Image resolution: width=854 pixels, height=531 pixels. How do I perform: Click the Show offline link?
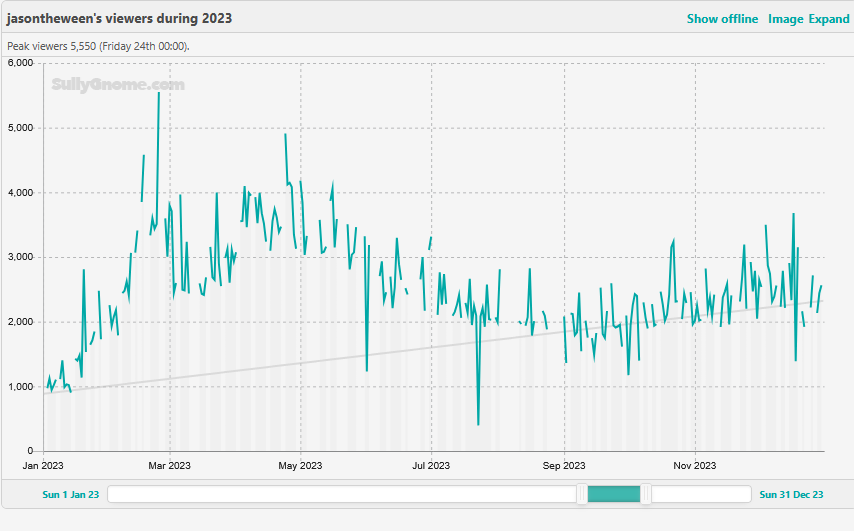pos(722,19)
